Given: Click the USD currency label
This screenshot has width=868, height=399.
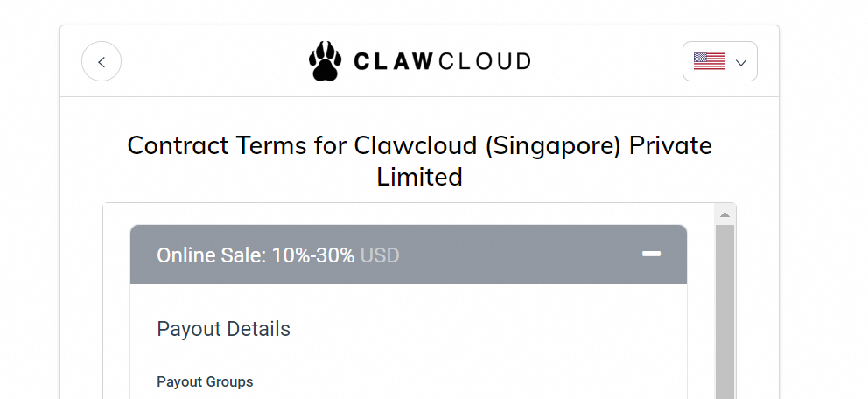Looking at the screenshot, I should click(x=380, y=255).
